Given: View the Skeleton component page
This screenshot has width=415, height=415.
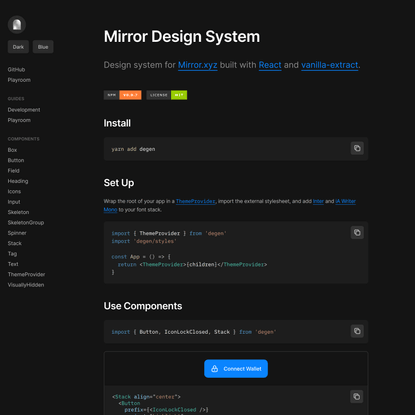Looking at the screenshot, I should (x=18, y=212).
